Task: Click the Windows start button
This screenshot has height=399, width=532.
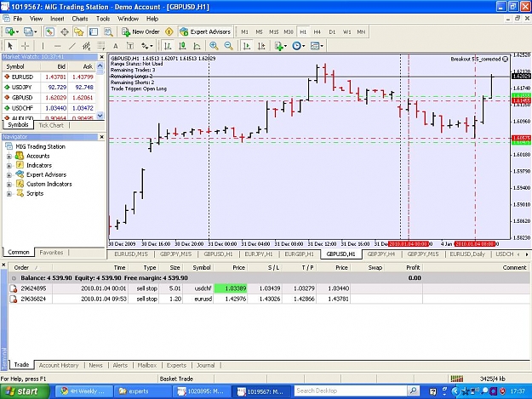Action: (25, 391)
